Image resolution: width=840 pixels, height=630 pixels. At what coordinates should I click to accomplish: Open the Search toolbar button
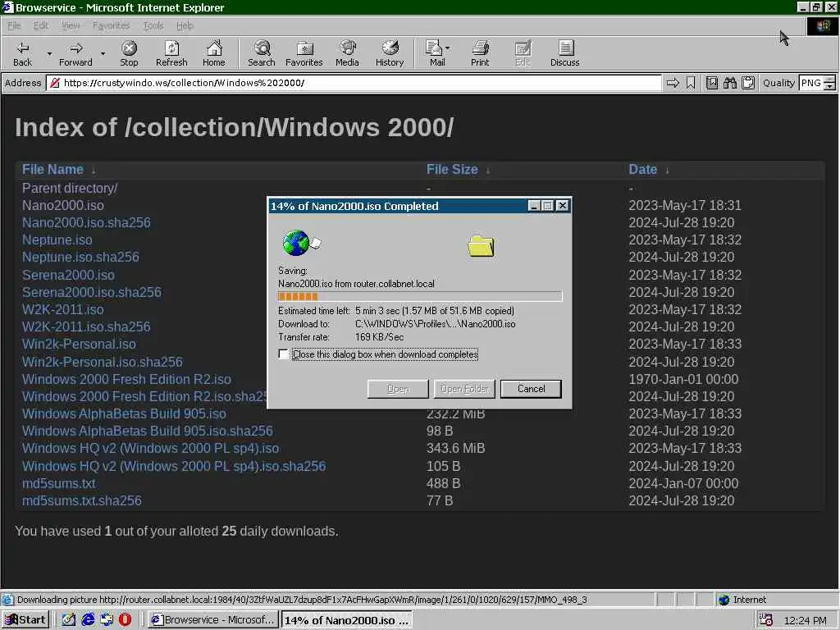(x=262, y=53)
